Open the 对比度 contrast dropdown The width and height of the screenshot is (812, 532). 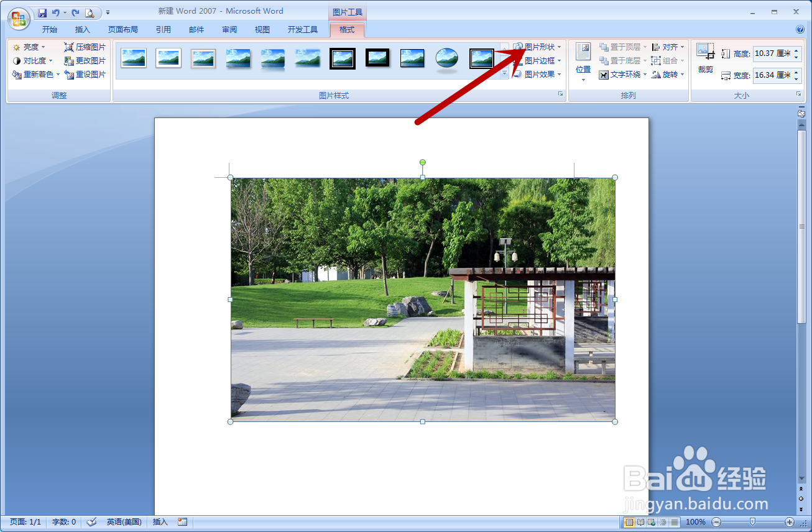pyautogui.click(x=33, y=61)
